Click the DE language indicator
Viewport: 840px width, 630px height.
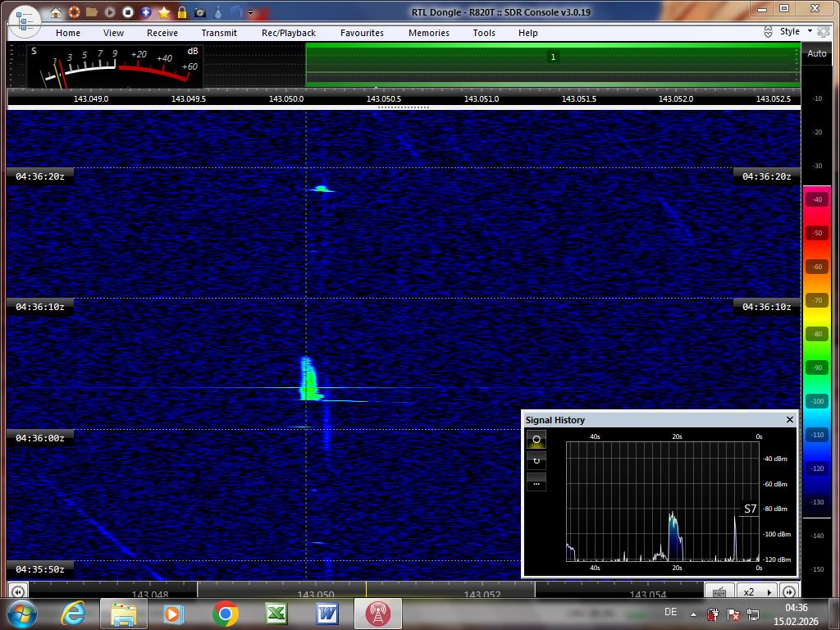pyautogui.click(x=670, y=612)
